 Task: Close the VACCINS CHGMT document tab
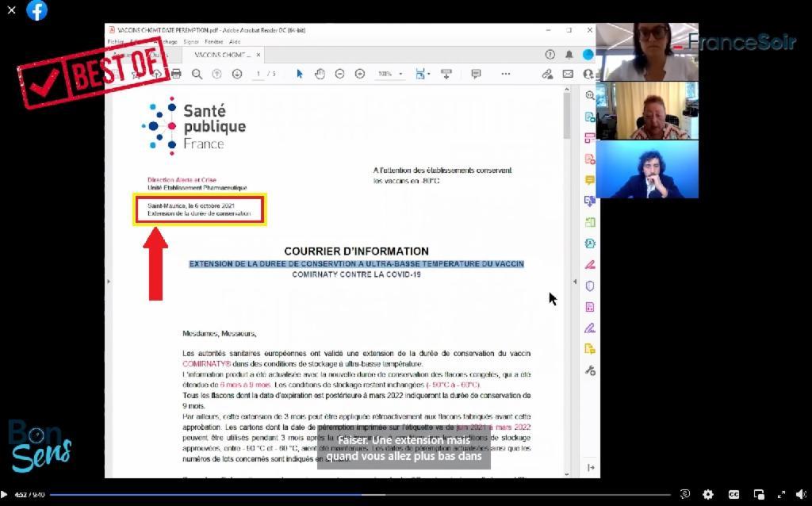pyautogui.click(x=259, y=55)
